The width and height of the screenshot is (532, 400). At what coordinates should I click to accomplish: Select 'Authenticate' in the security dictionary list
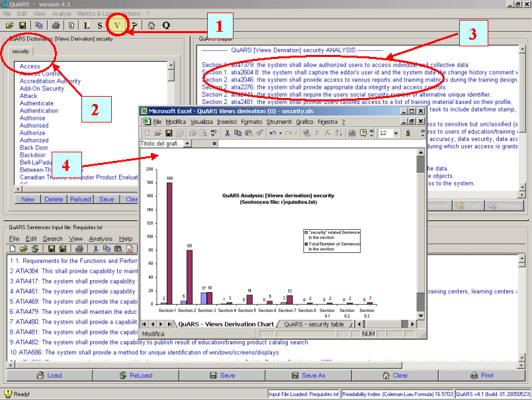pyautogui.click(x=36, y=103)
